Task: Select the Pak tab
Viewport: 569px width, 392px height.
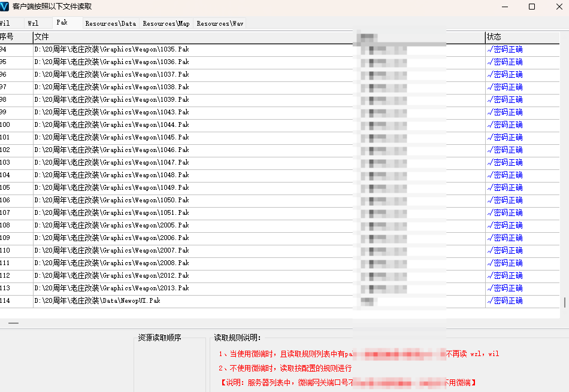Action: pos(68,23)
